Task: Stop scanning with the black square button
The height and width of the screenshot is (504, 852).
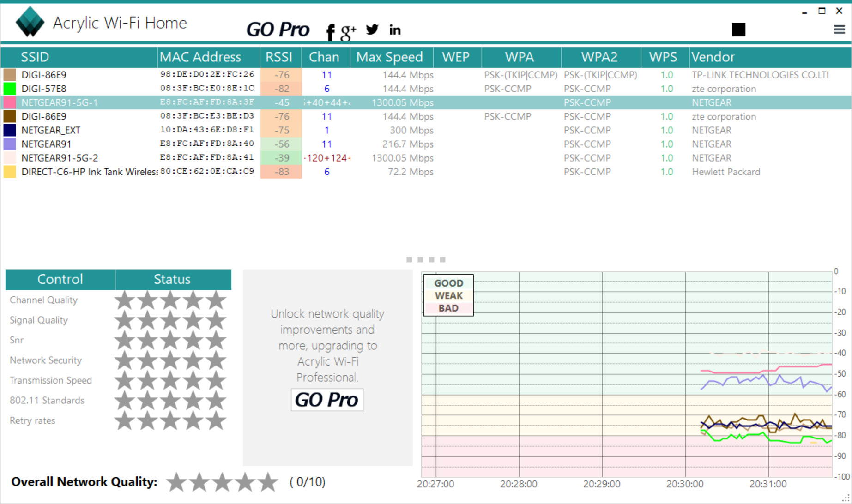Action: coord(738,30)
